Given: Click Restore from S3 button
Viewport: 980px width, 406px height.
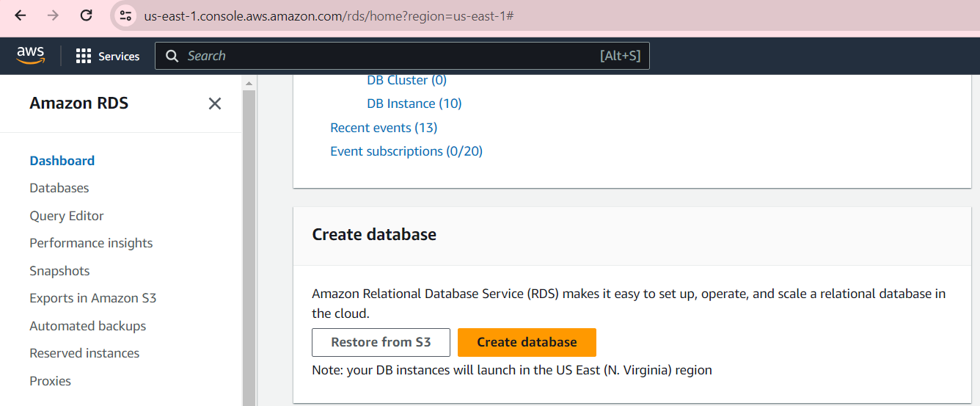Looking at the screenshot, I should pos(381,342).
